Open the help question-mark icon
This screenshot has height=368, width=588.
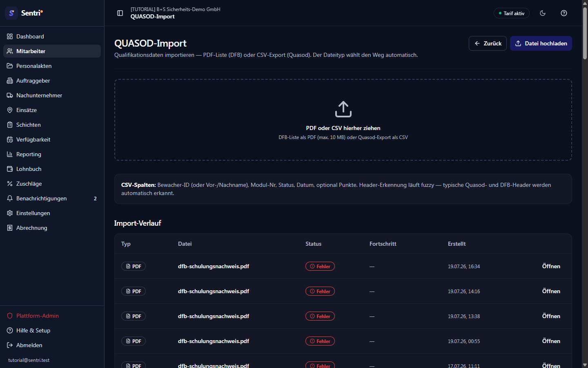564,13
